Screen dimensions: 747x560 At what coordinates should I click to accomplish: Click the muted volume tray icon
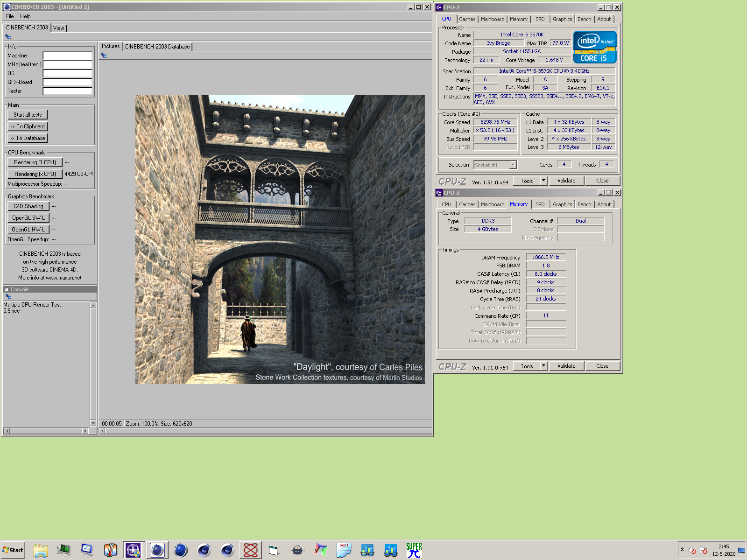coord(692,551)
